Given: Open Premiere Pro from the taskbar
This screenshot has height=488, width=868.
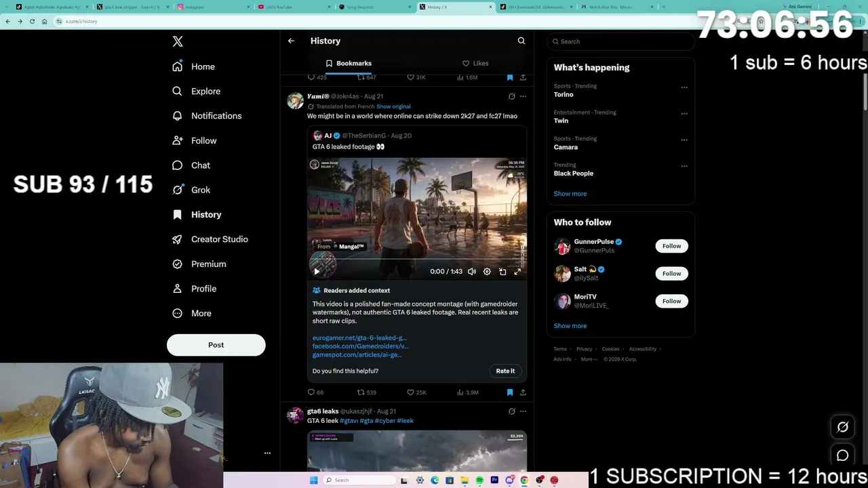Looking at the screenshot, I should [494, 481].
